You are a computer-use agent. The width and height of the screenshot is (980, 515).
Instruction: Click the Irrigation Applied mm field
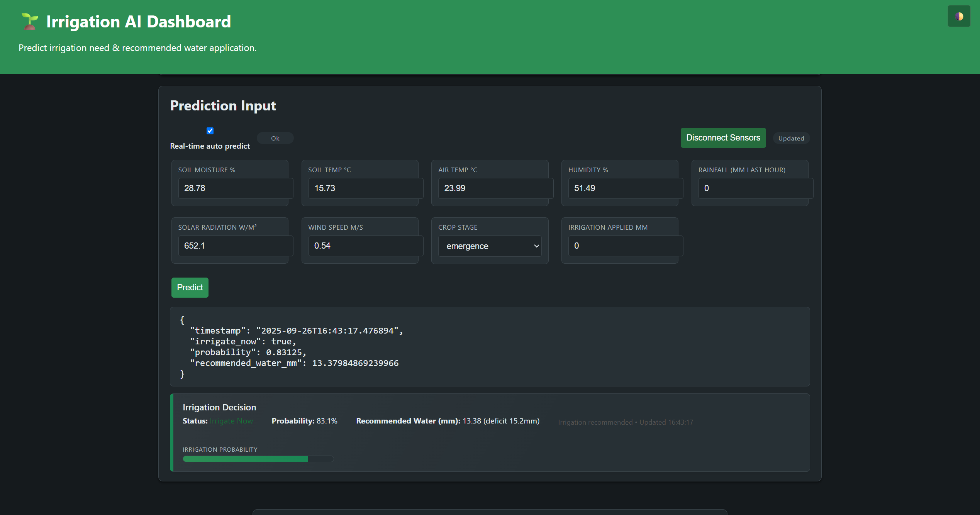tap(625, 246)
